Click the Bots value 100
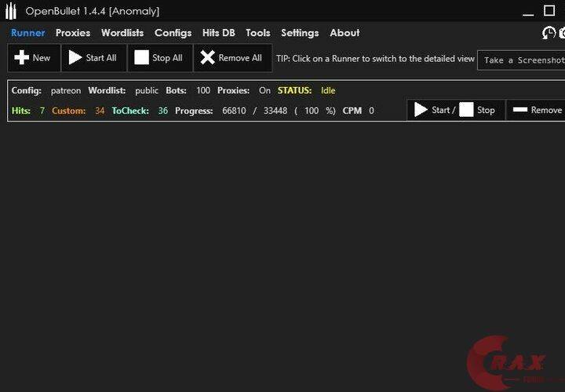The image size is (565, 392). (203, 90)
